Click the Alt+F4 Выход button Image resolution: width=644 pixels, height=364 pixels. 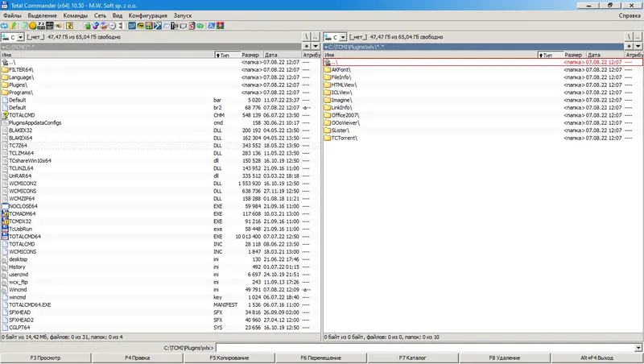[597, 358]
